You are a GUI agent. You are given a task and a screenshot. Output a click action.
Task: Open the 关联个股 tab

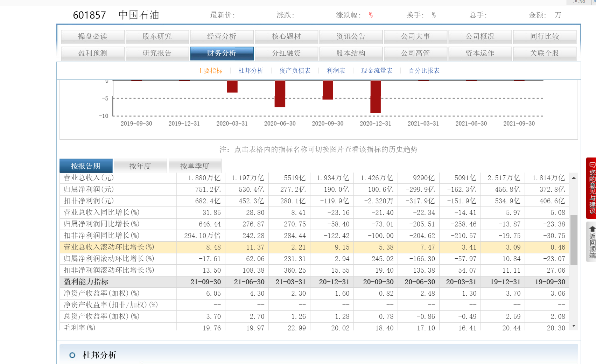(545, 53)
